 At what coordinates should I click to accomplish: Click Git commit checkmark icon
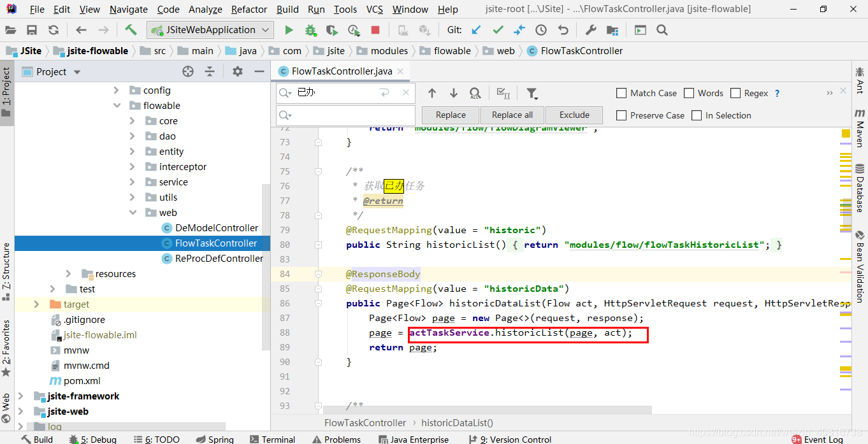coord(498,30)
